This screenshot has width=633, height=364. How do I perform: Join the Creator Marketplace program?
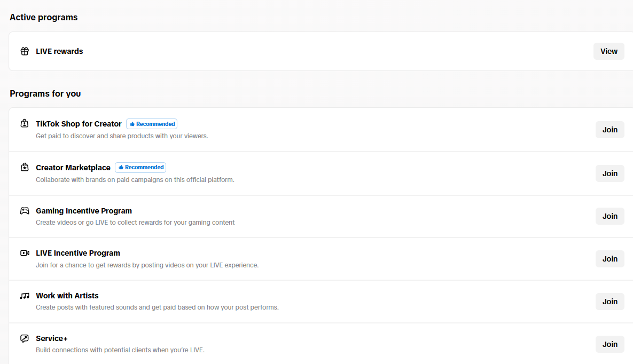[609, 173]
